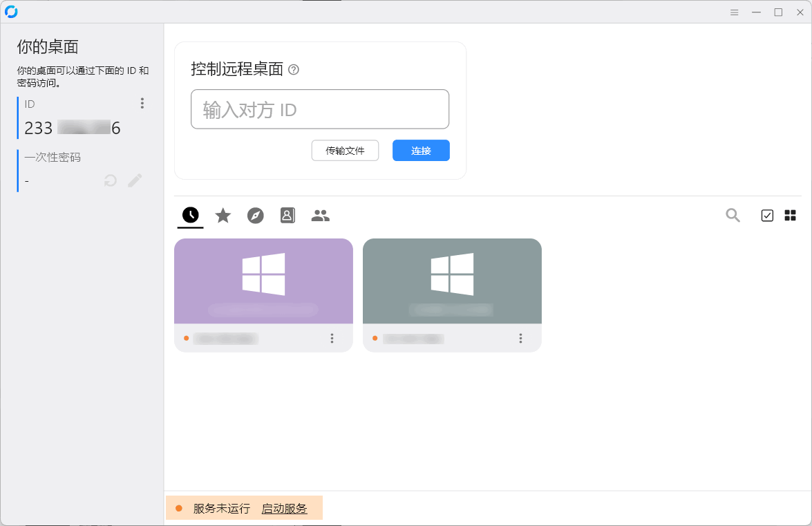This screenshot has width=812, height=526.
Task: Refresh the one-time password
Action: click(110, 181)
